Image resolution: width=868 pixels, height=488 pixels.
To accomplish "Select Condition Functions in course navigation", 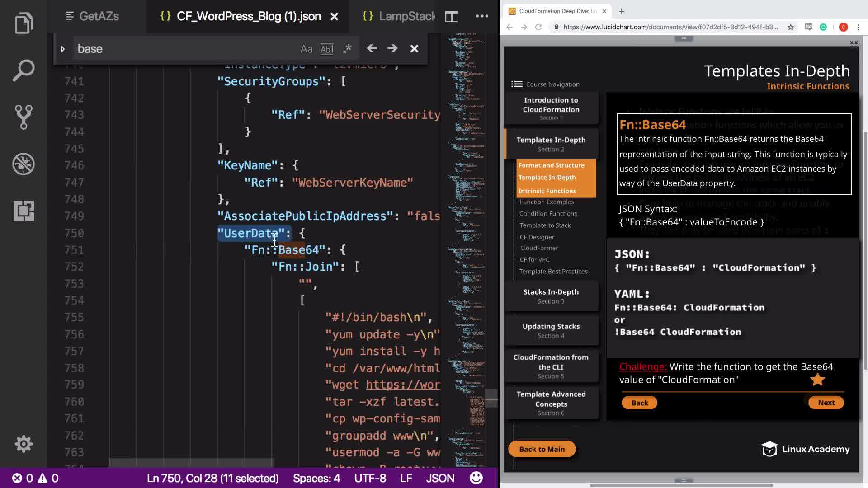I will coord(548,214).
